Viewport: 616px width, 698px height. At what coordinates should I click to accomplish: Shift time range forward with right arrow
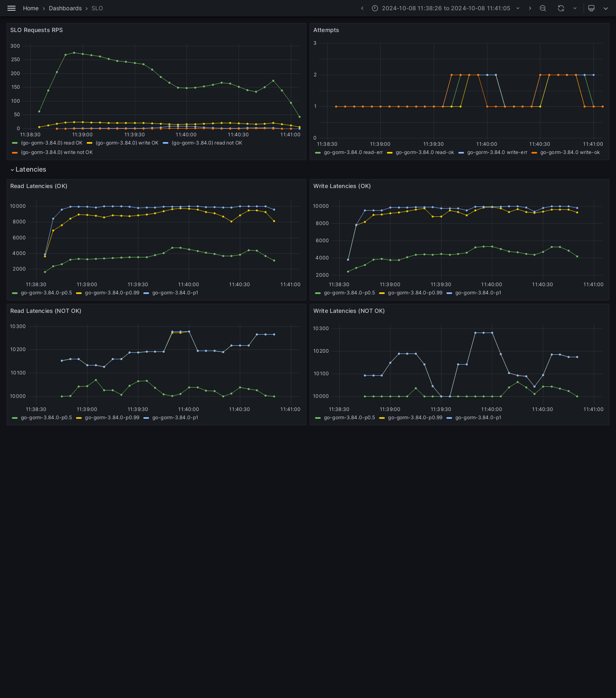(530, 8)
